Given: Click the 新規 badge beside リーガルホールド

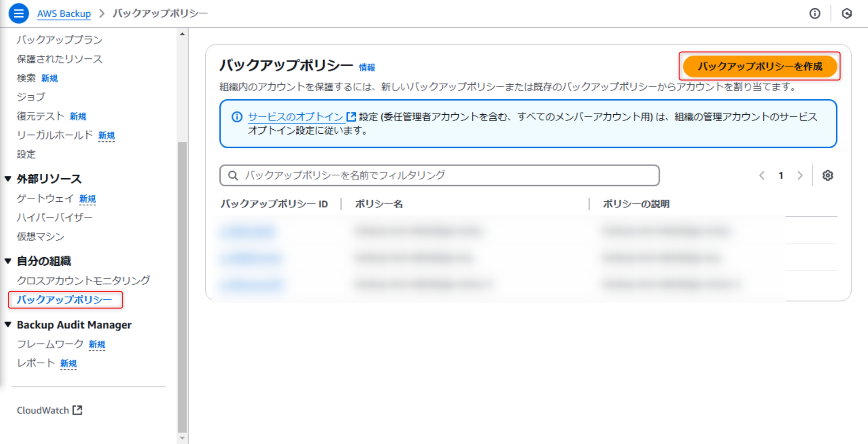Looking at the screenshot, I should tap(107, 136).
